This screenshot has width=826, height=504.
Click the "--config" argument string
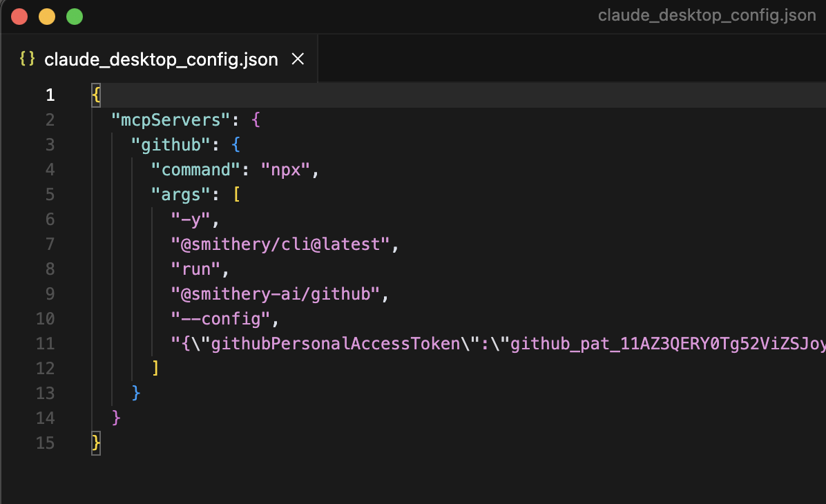pyautogui.click(x=221, y=319)
